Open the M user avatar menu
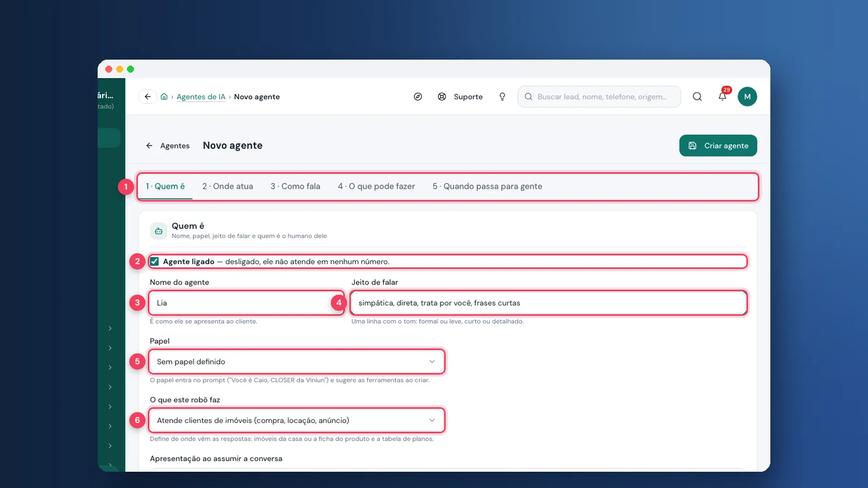 click(747, 97)
